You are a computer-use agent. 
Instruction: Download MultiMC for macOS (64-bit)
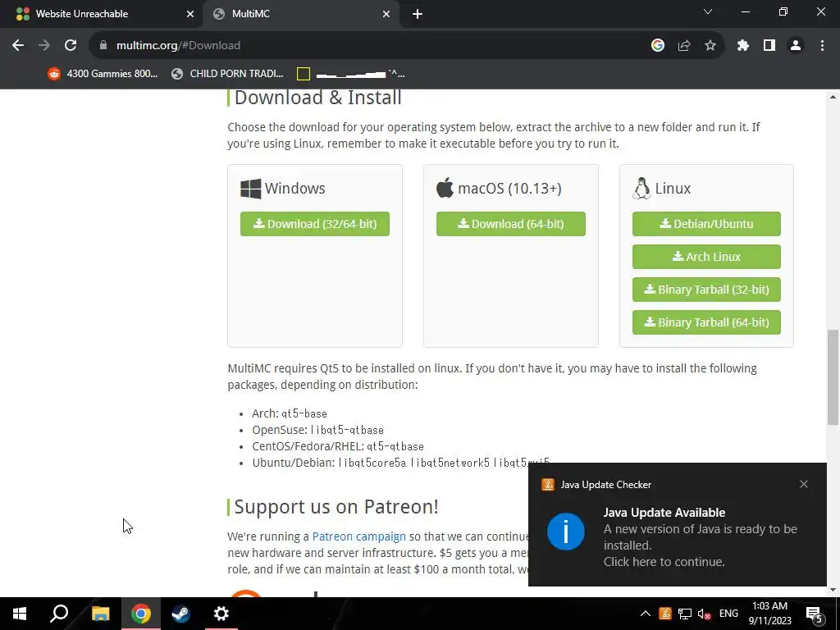510,224
